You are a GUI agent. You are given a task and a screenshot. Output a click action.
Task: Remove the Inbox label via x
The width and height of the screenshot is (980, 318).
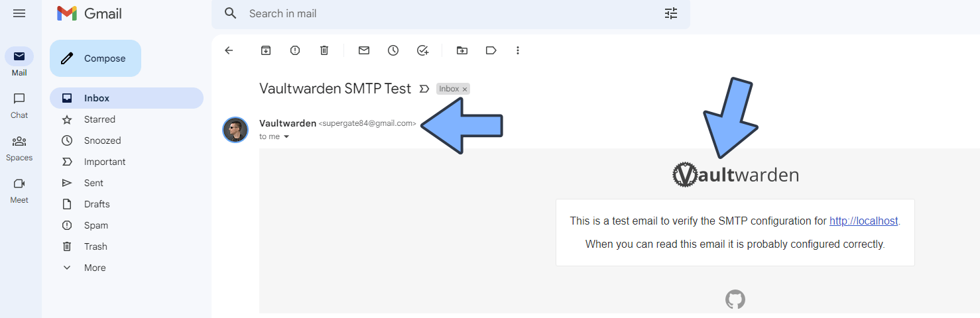[x=465, y=89]
